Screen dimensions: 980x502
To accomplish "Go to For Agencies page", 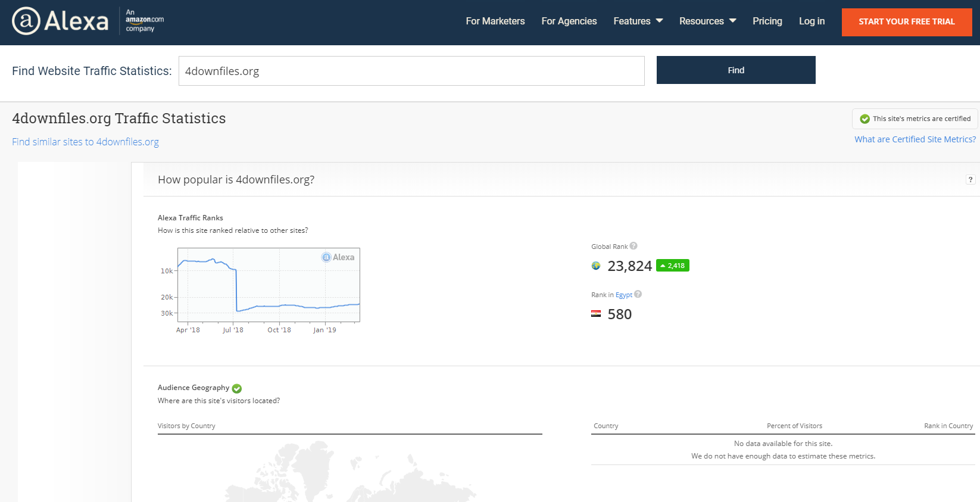I will coord(569,21).
